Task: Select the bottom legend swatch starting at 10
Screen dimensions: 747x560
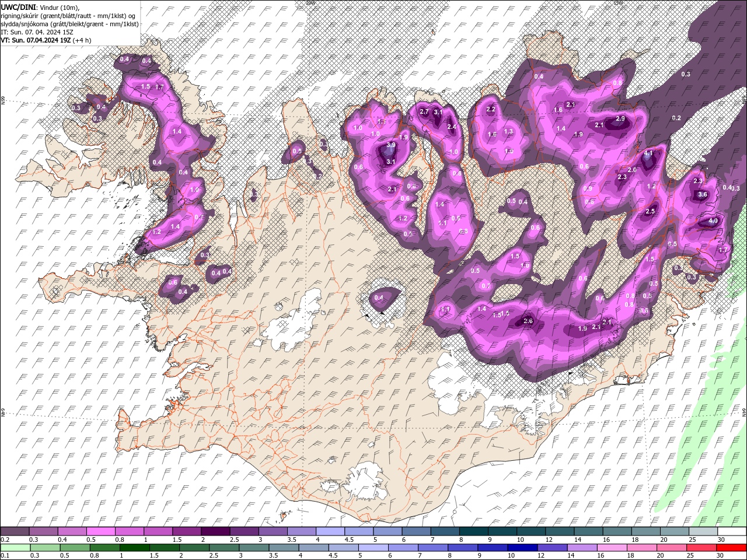Action: point(522,548)
